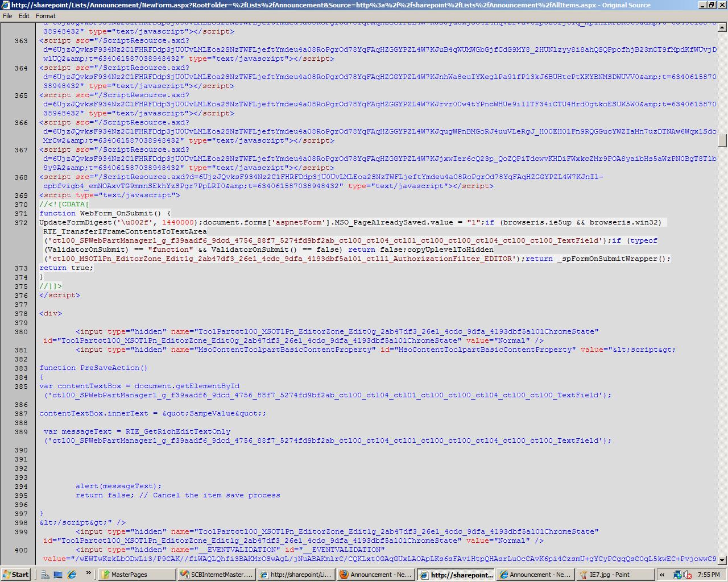This screenshot has height=582, width=728.
Task: Click 'contentTextBox.innerText' on line 387
Action: click(94, 413)
